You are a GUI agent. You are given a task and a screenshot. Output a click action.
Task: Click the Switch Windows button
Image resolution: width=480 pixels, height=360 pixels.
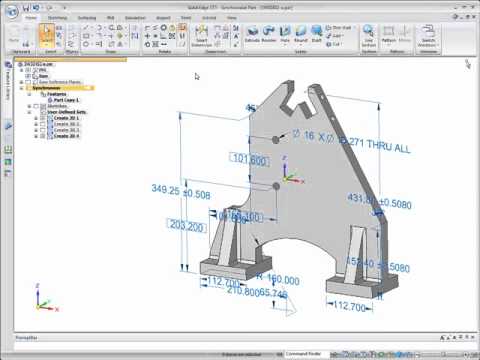[x=428, y=35]
